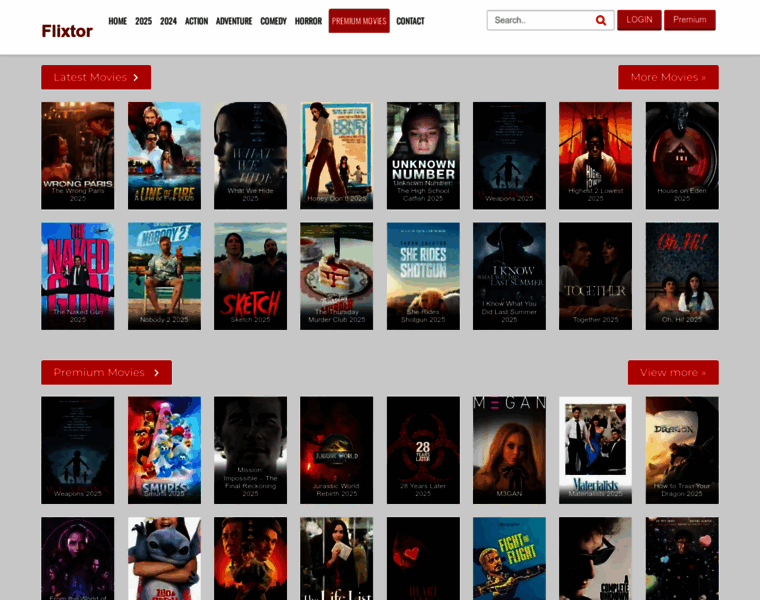The image size is (760, 600).
Task: Open Sketch 2025 poster
Action: 251,276
